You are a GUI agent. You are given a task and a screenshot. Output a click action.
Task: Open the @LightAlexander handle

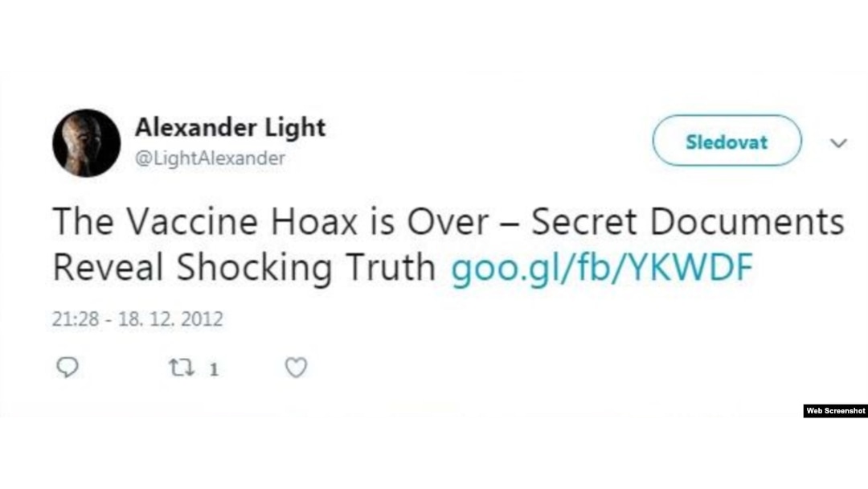coord(211,158)
